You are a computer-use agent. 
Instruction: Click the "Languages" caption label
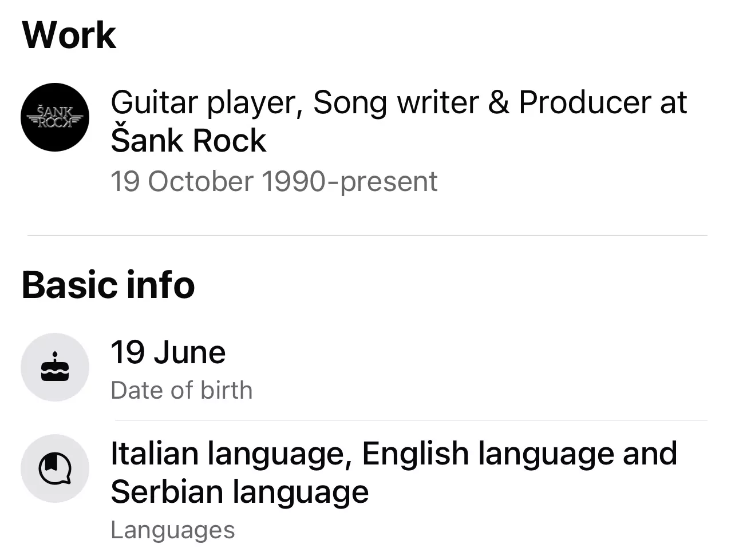172,530
